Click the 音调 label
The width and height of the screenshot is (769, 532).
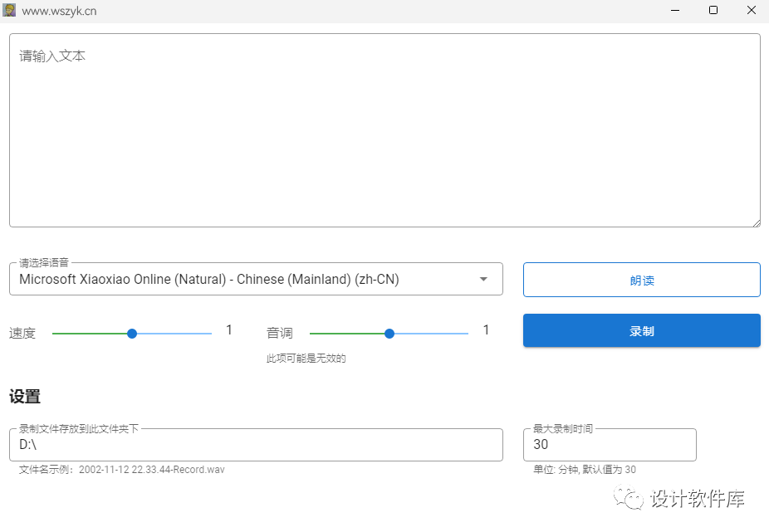pos(280,334)
